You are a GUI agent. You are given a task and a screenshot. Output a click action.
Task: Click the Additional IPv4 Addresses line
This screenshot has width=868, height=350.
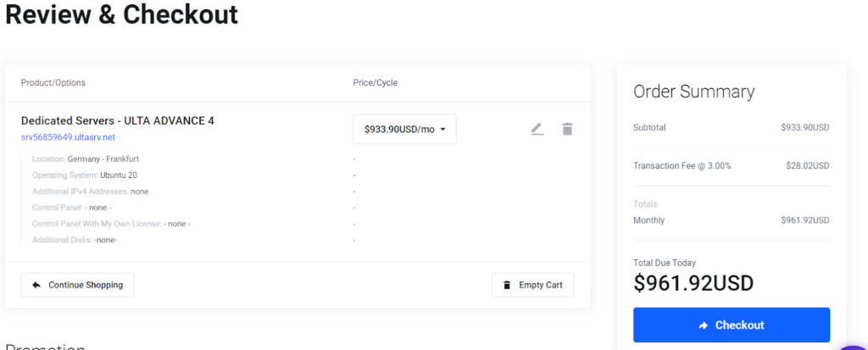tap(90, 192)
